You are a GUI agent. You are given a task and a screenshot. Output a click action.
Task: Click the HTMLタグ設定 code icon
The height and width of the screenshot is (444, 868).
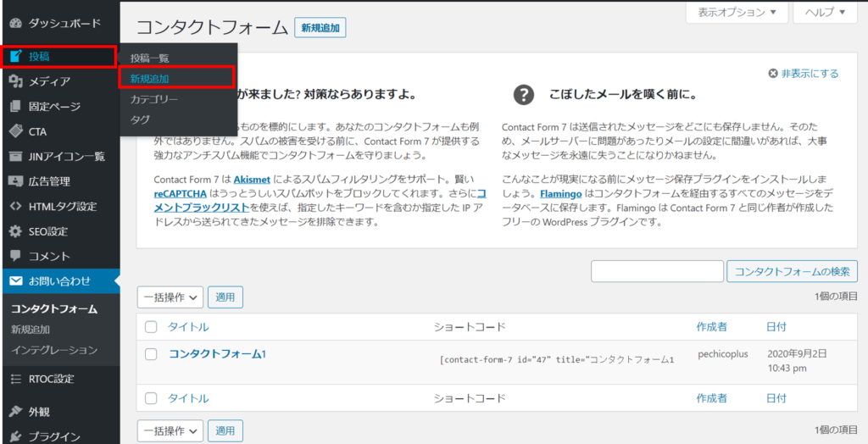pyautogui.click(x=15, y=207)
